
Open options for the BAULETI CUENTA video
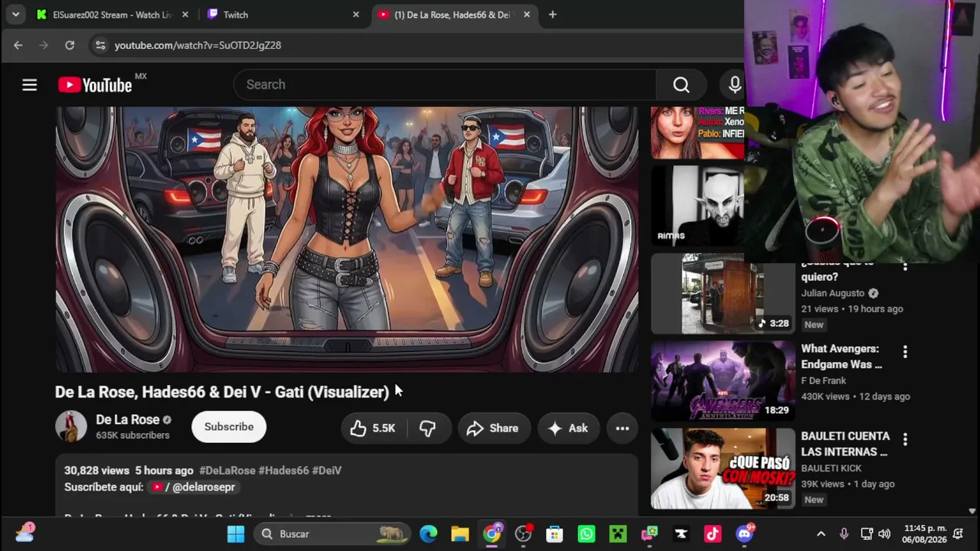pos(905,439)
